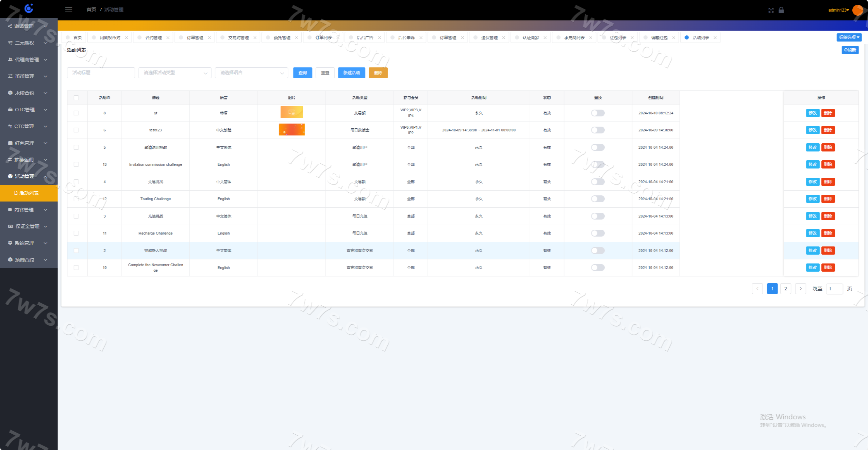Toggle the hamburger sidebar collapse icon

[69, 10]
